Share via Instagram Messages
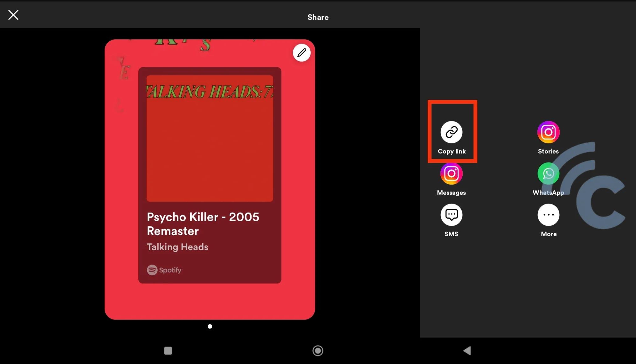This screenshot has height=364, width=636. click(452, 174)
